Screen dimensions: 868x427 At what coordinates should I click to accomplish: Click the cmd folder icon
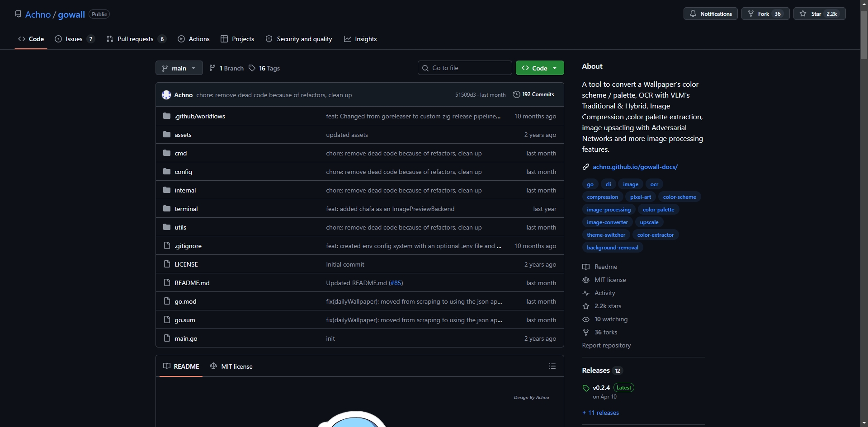[x=167, y=153]
